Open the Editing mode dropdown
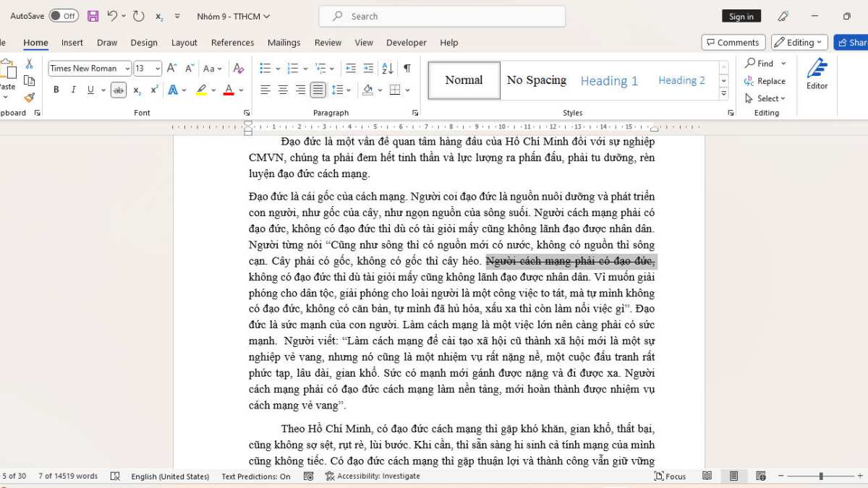Screen dimensions: 868x488 (x=799, y=42)
